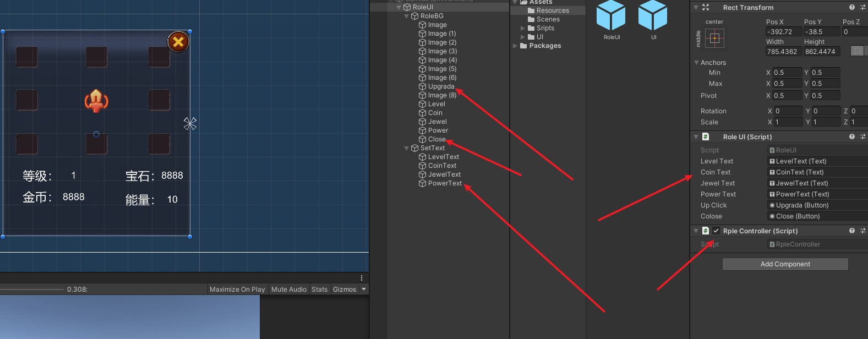Click the Pos Y field showing -38.5
Image resolution: width=868 pixels, height=339 pixels.
pos(821,32)
